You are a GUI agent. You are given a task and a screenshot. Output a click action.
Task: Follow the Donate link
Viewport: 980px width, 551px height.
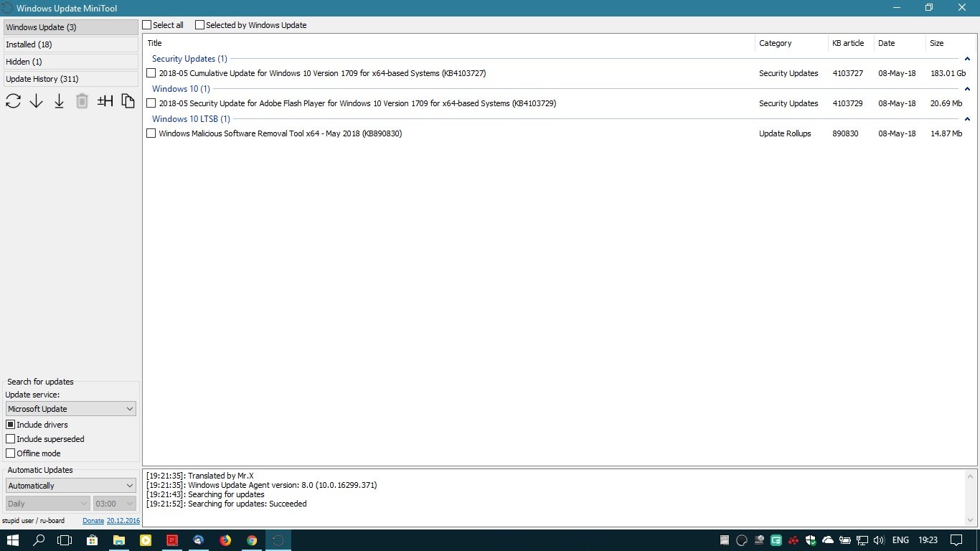93,521
